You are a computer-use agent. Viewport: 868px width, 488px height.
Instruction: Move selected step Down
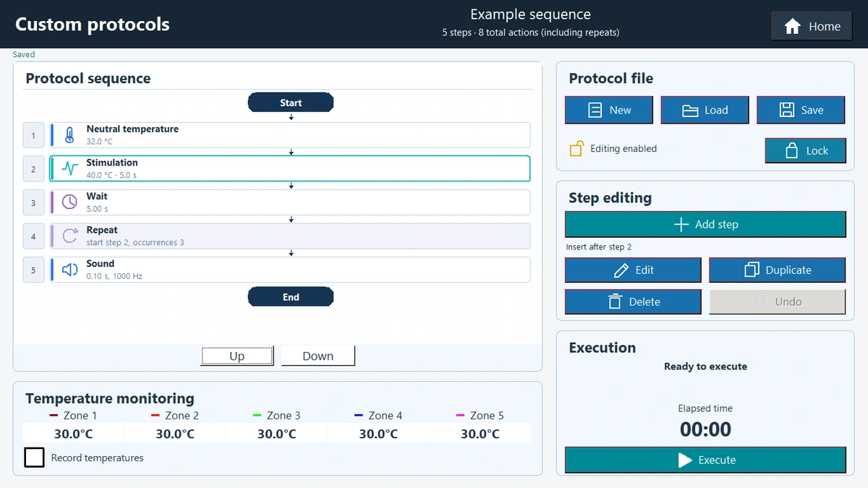click(318, 356)
